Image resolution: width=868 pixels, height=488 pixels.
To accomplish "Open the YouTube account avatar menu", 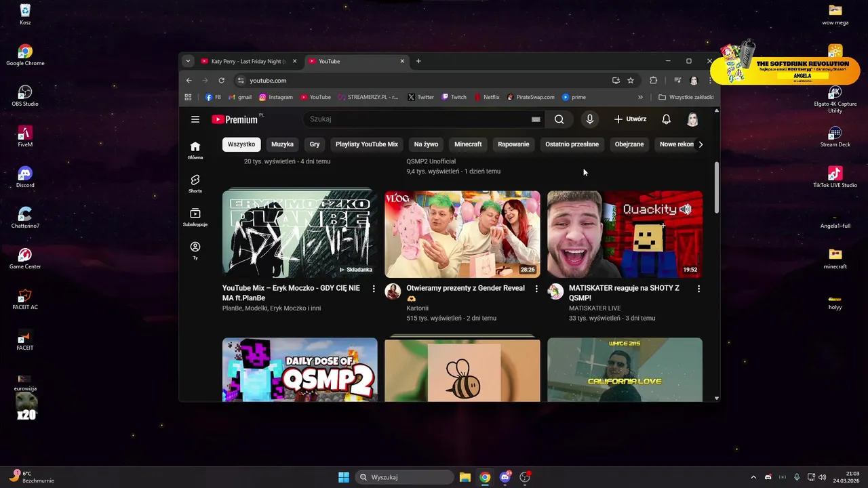I will 692,119.
